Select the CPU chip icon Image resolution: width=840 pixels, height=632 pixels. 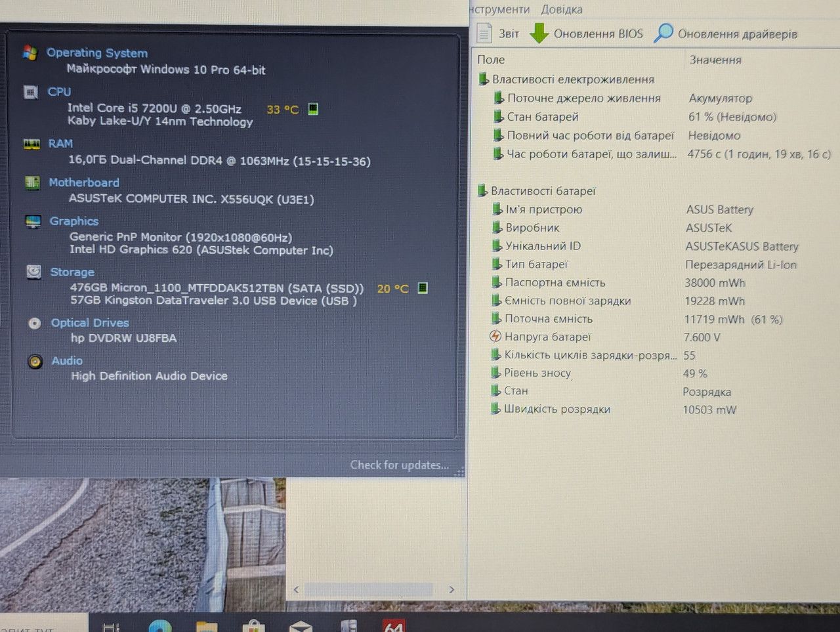[x=31, y=92]
